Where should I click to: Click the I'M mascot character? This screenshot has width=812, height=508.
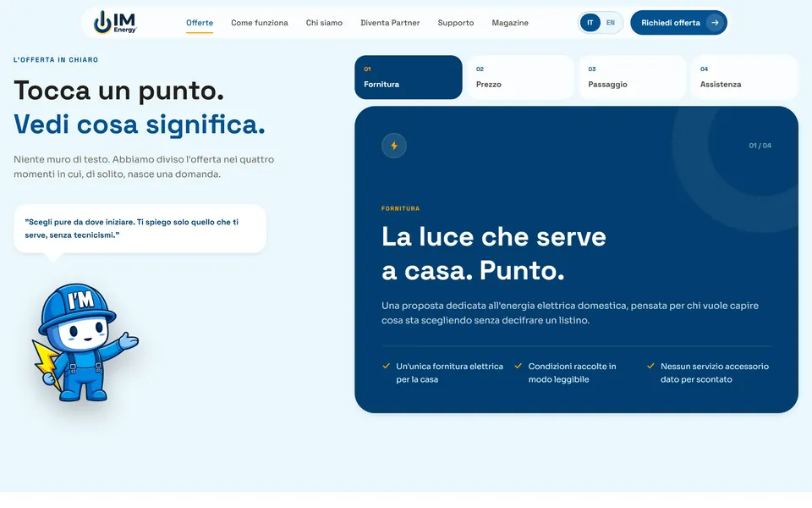tap(85, 343)
